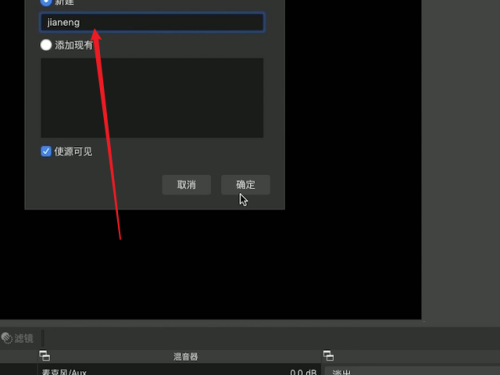Screen dimensions: 500x375
Task: Select the 新建 radio button
Action: pos(46,2)
